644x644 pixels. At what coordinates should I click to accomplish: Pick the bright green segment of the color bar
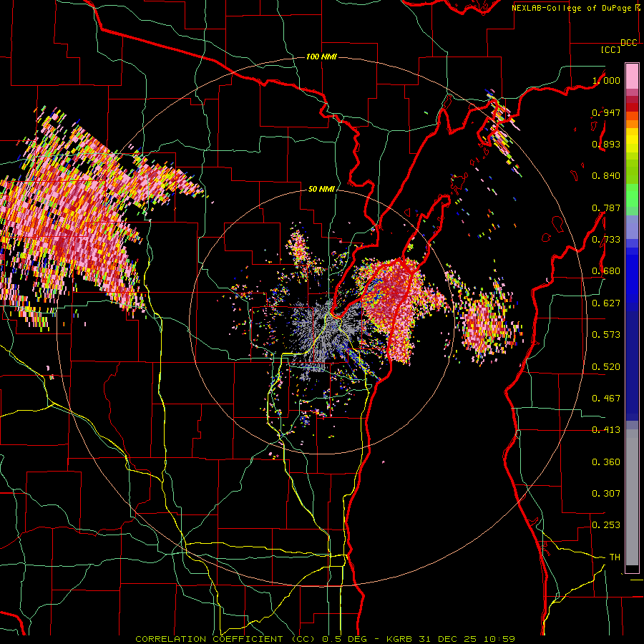tap(632, 195)
